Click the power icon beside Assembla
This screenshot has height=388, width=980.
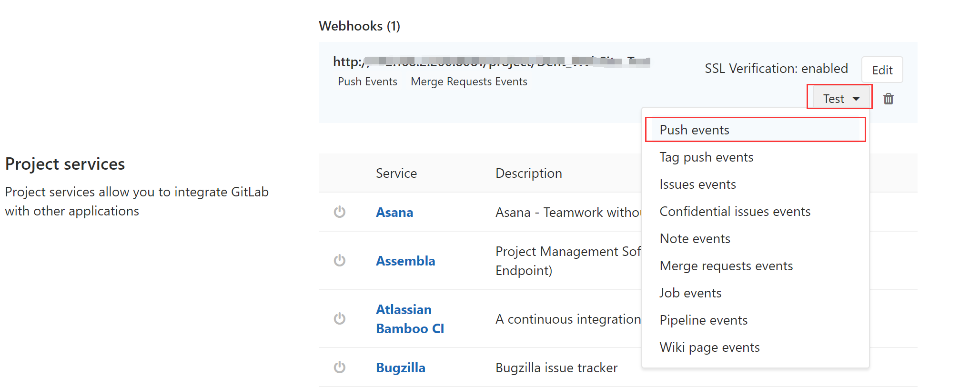[339, 260]
